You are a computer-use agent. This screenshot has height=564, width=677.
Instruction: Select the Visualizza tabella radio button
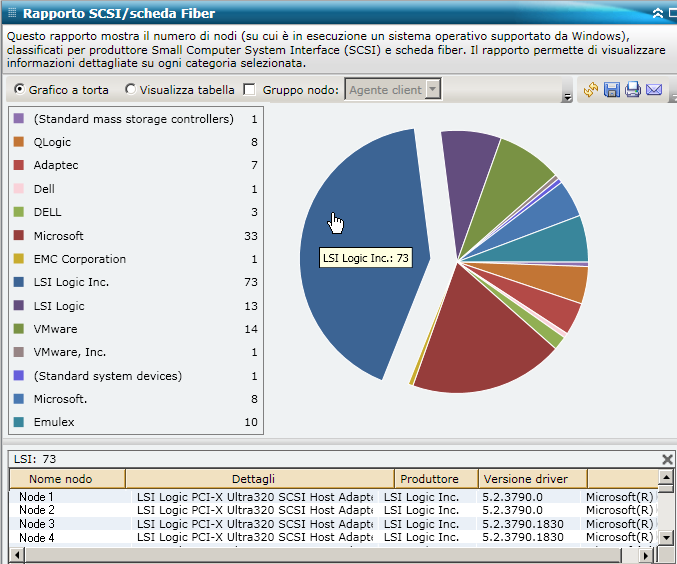pos(130,90)
